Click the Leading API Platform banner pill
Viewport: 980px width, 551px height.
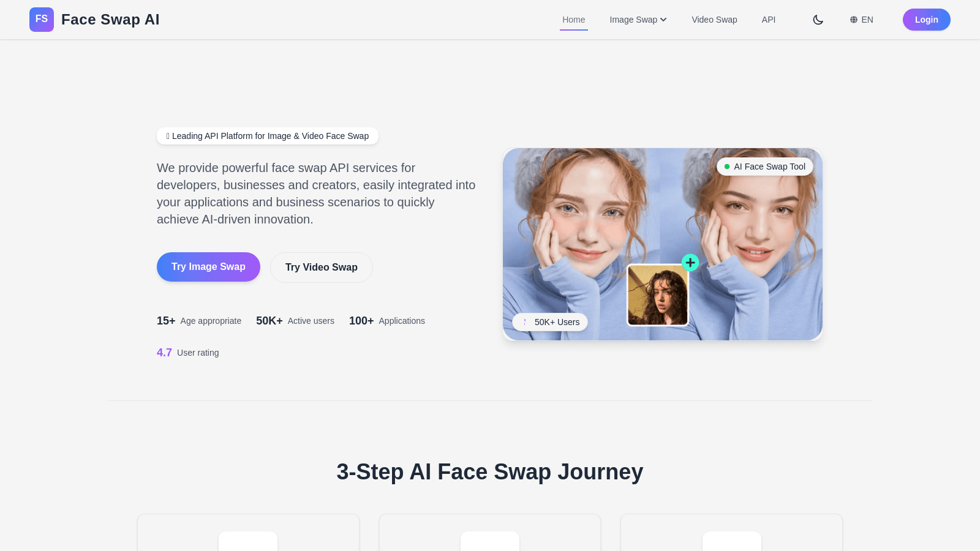(268, 136)
